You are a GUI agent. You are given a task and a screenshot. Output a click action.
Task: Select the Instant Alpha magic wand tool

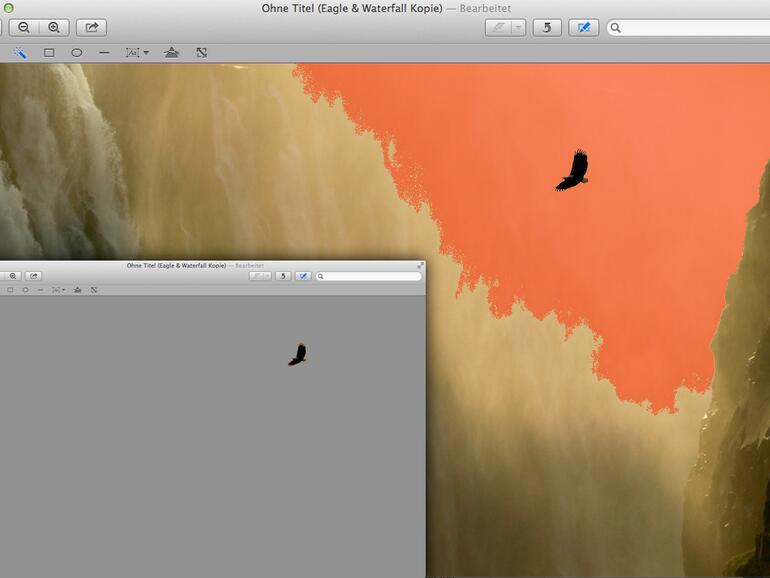click(x=20, y=53)
